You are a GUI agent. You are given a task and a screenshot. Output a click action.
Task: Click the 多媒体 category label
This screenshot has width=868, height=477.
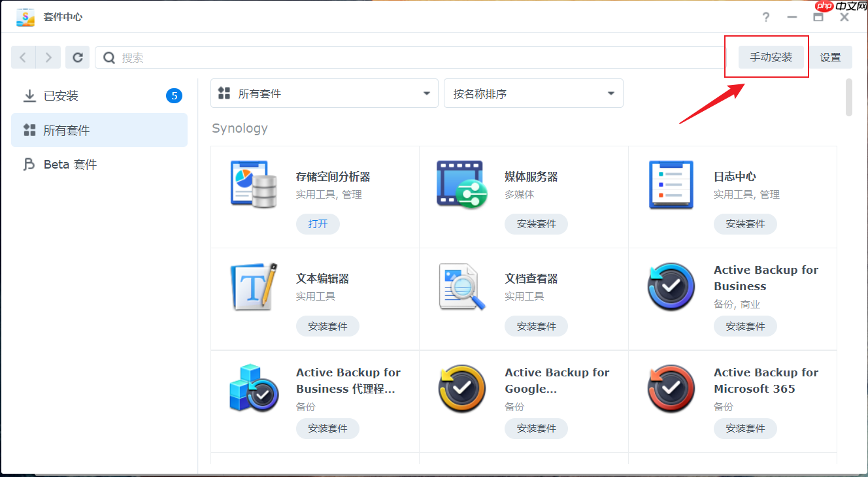[519, 194]
